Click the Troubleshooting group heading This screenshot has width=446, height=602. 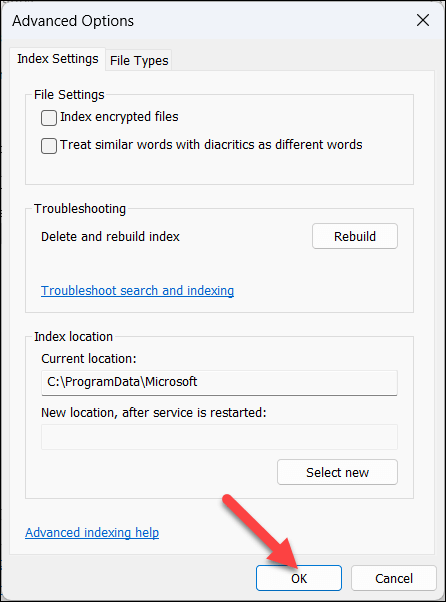point(80,208)
